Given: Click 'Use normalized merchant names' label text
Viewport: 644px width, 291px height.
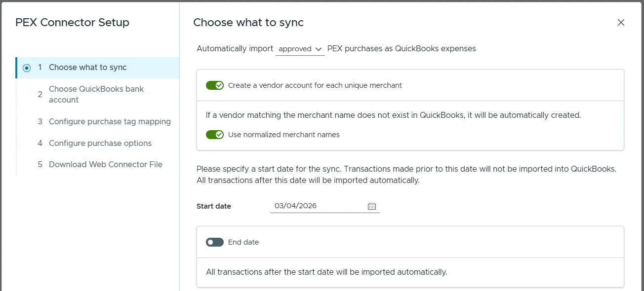Looking at the screenshot, I should (x=284, y=135).
